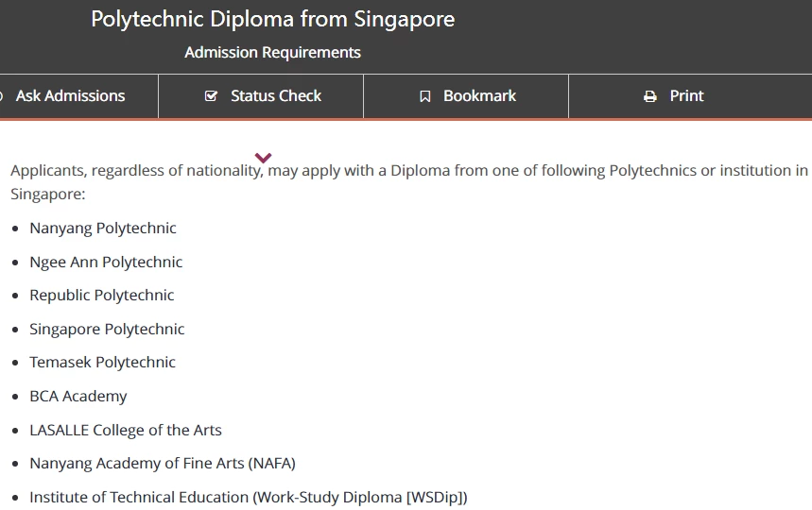The image size is (812, 510).
Task: Select the BCA Academy list item
Action: click(x=78, y=397)
